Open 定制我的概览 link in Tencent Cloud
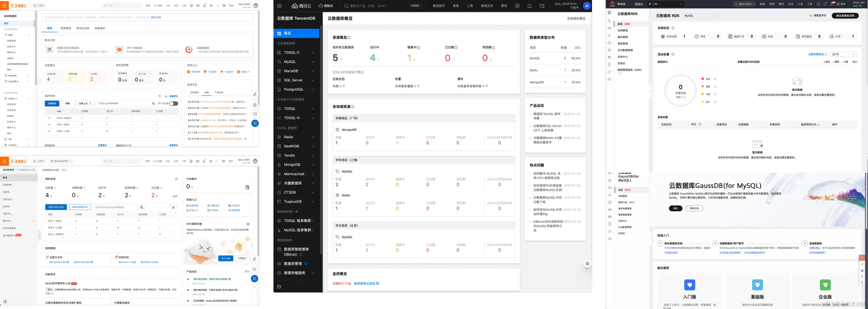This screenshot has height=309, width=868. (576, 19)
